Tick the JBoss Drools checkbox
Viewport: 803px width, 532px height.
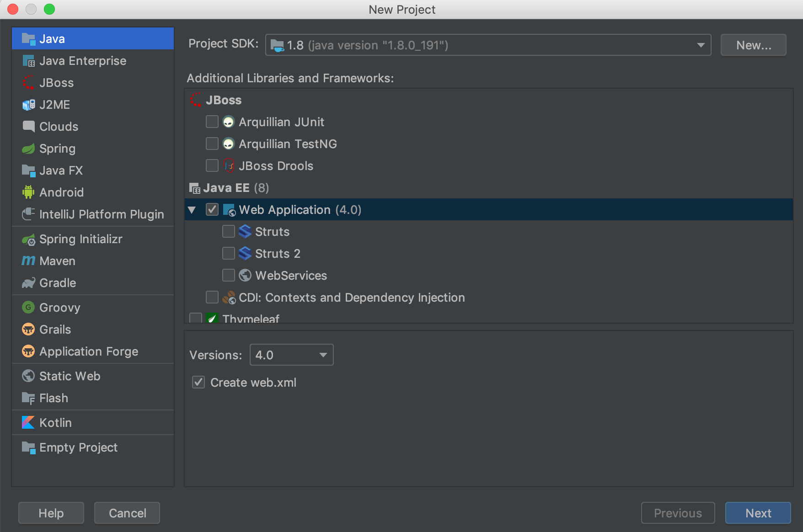212,165
